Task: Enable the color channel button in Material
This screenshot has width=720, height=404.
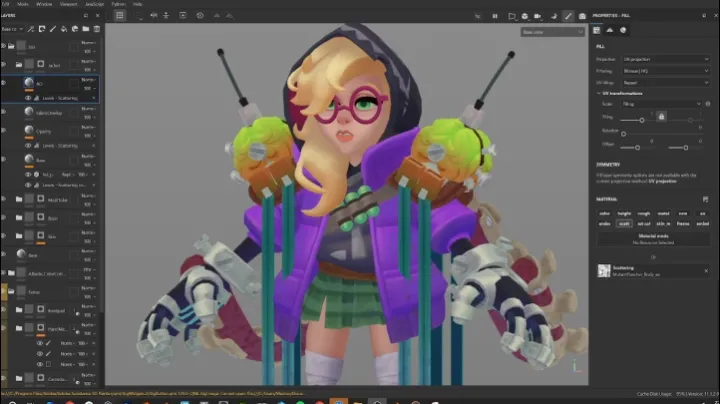Action: [x=604, y=212]
